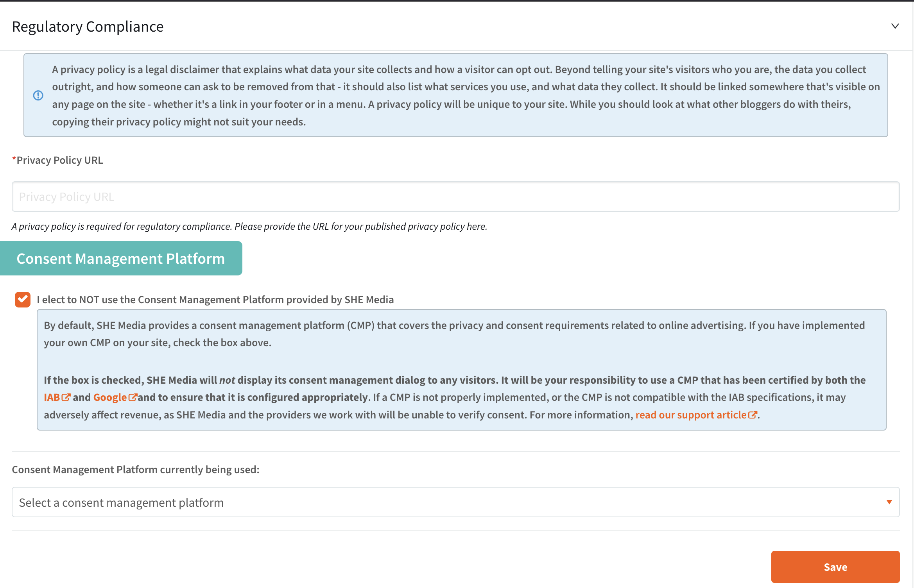914x588 pixels.
Task: Uncheck the elect to NOT use CMP checkbox
Action: [x=23, y=300]
